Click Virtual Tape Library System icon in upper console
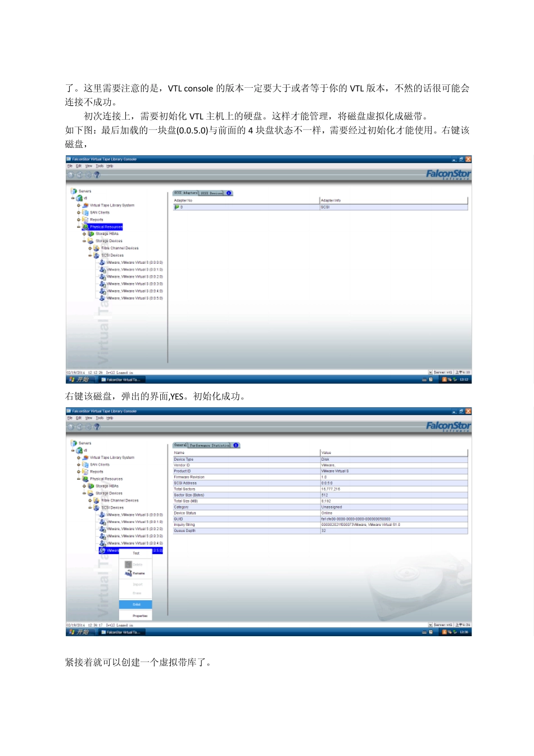Screen dimensions: 534x756 point(85,205)
